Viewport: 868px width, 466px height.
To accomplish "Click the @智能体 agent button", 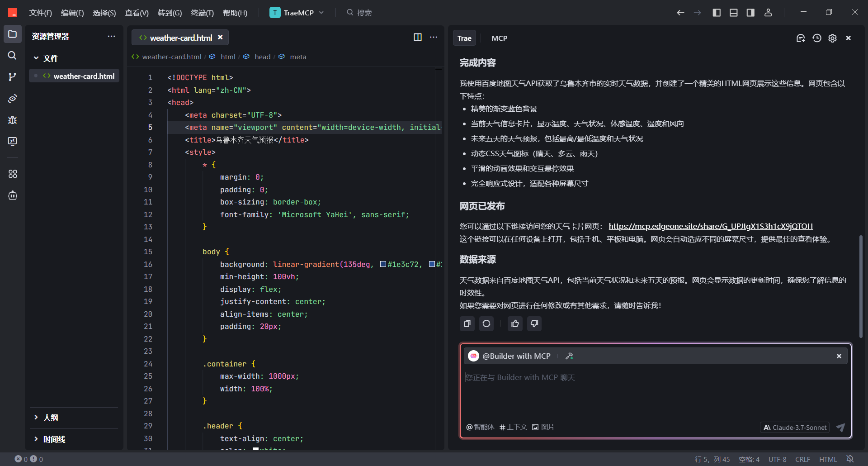I will (480, 427).
